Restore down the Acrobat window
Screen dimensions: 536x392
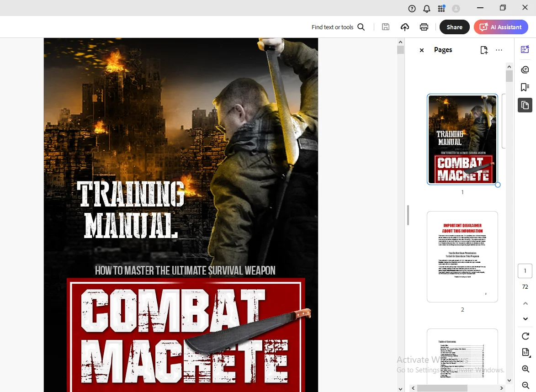point(503,7)
